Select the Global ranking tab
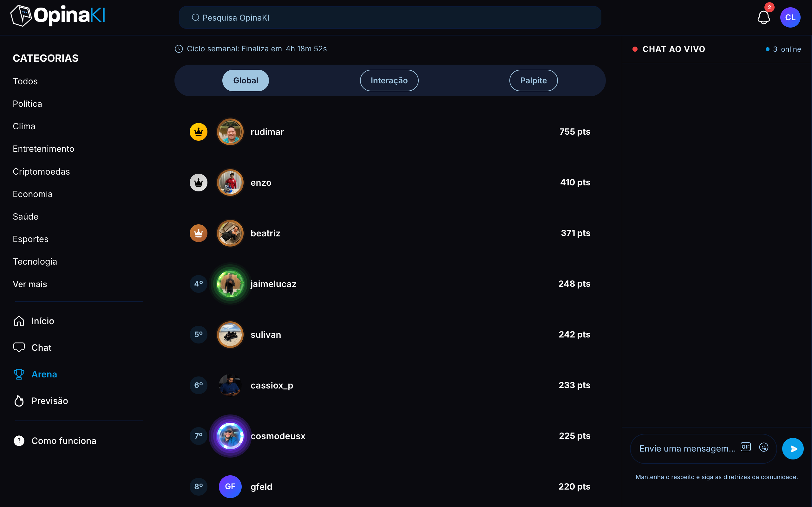 (246, 80)
